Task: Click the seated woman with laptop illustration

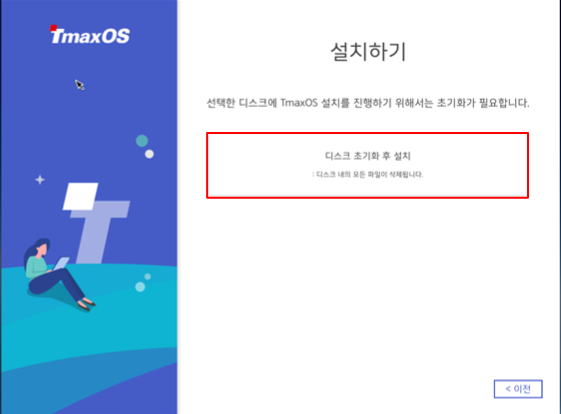Action: coord(57,274)
